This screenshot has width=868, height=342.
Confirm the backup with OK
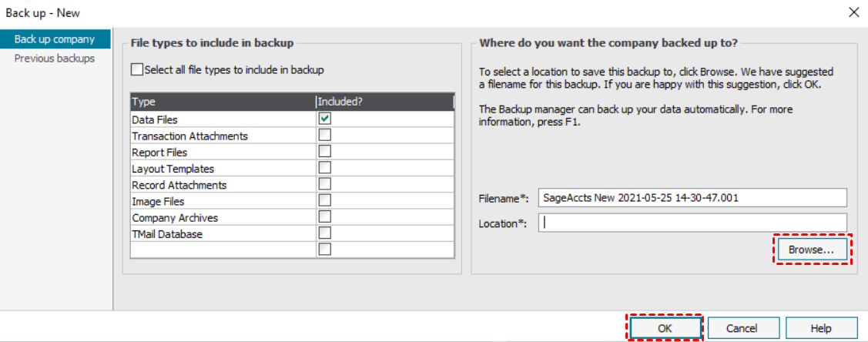[665, 328]
